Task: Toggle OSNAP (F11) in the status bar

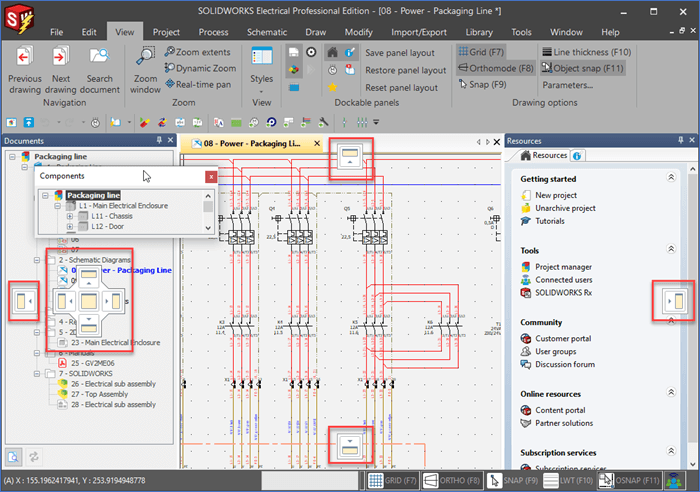Action: (629, 481)
